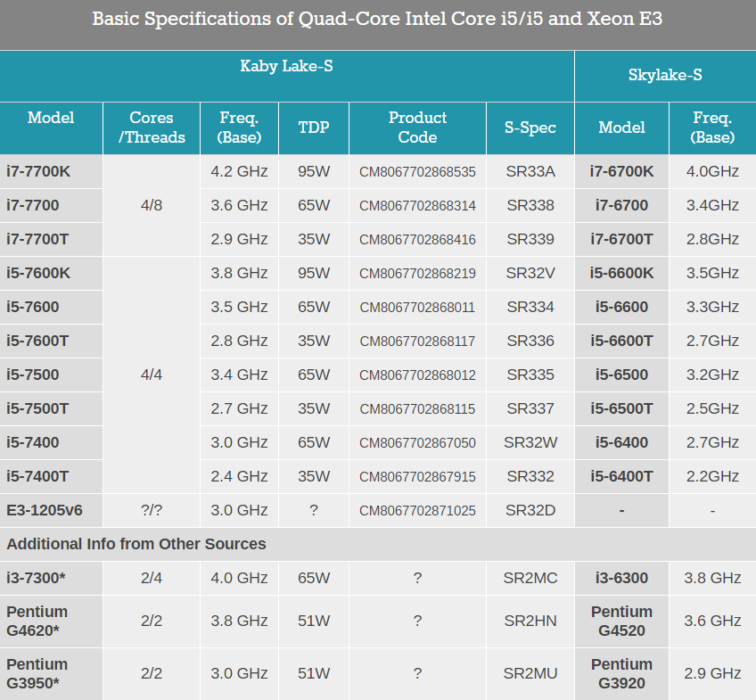Select the Pentium G4620* cell
The height and width of the screenshot is (700, 756).
(x=51, y=622)
